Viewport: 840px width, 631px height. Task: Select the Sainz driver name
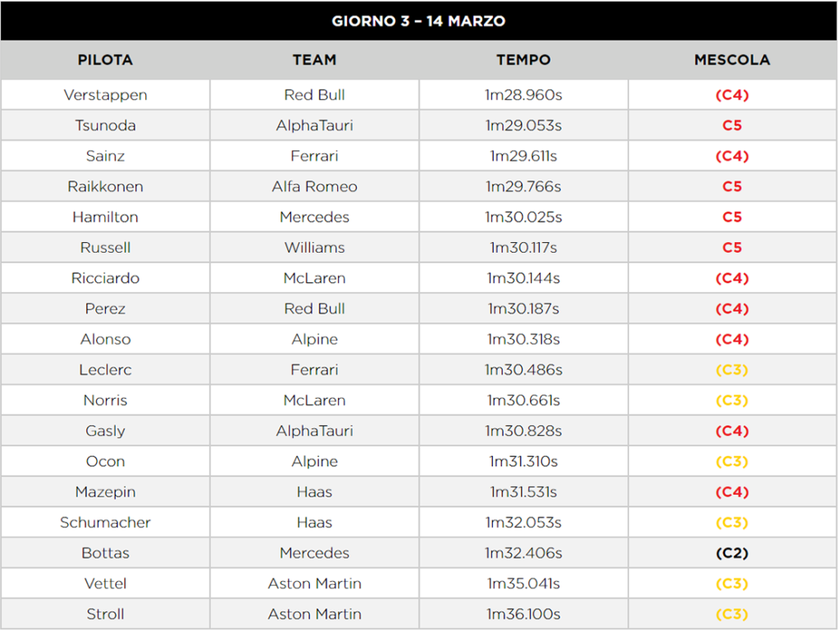pos(105,156)
